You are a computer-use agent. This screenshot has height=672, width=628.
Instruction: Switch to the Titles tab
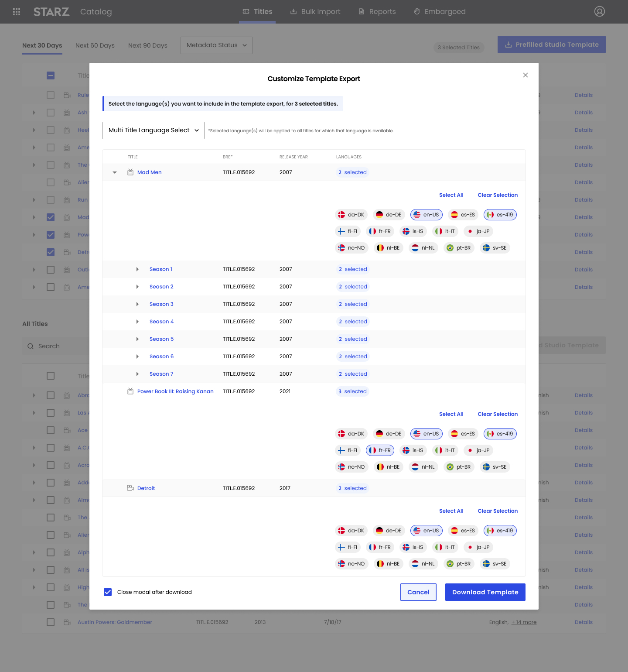pyautogui.click(x=257, y=12)
